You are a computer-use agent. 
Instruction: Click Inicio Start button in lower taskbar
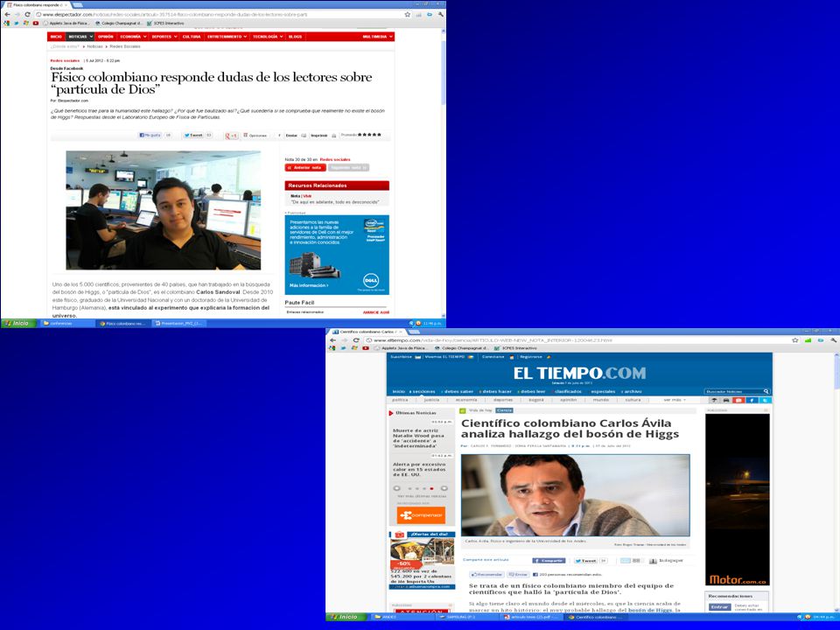(x=346, y=617)
